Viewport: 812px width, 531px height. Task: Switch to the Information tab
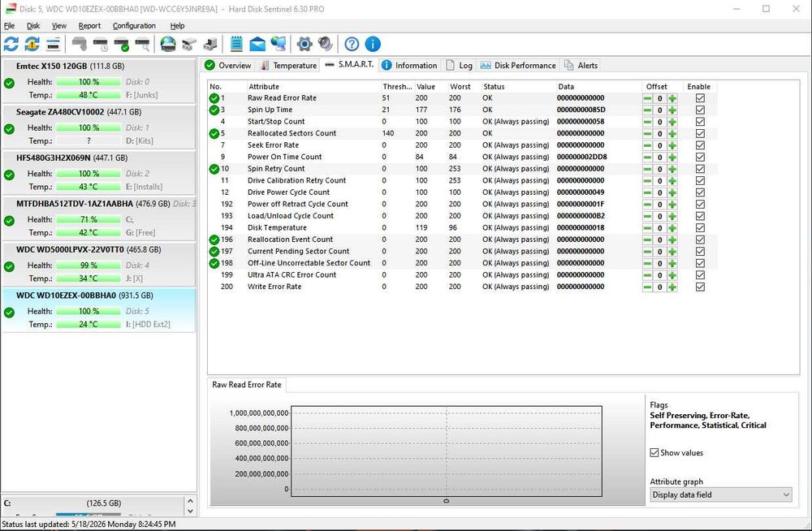click(409, 65)
